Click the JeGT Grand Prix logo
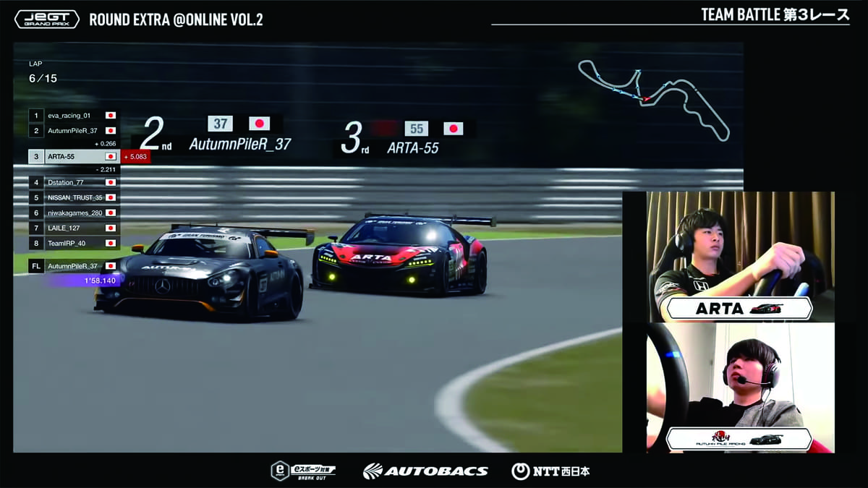 [x=46, y=19]
